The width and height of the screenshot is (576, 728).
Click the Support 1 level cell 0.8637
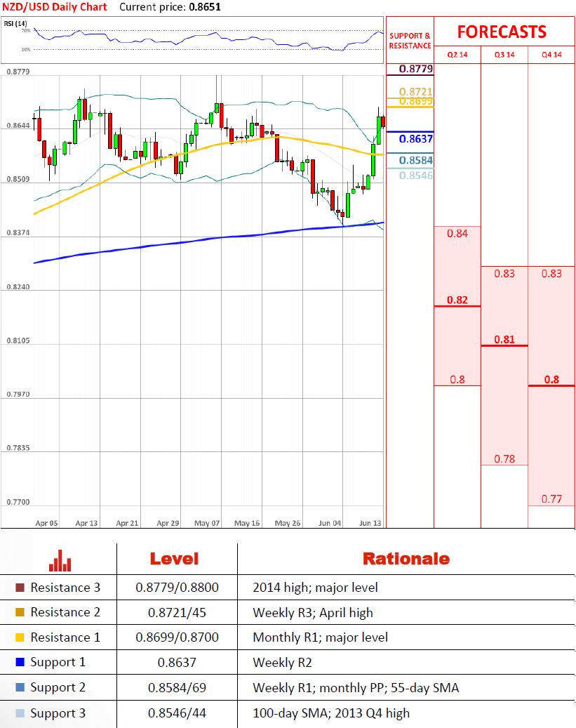pyautogui.click(x=177, y=662)
